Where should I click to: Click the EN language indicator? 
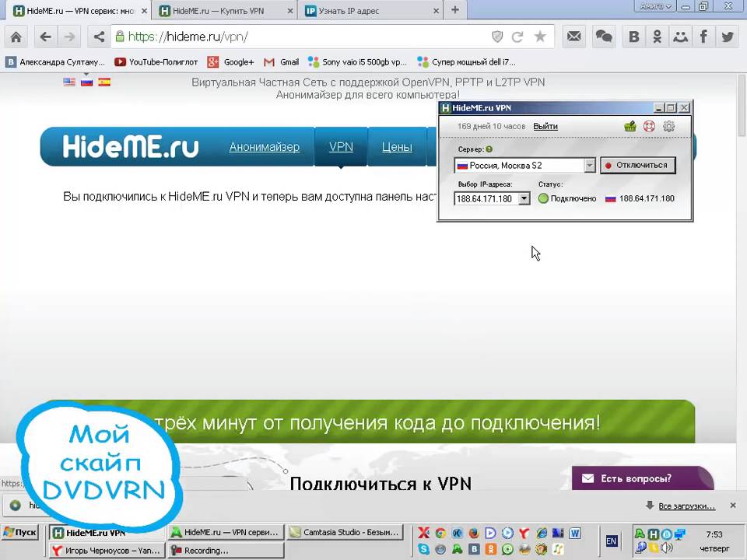[612, 541]
